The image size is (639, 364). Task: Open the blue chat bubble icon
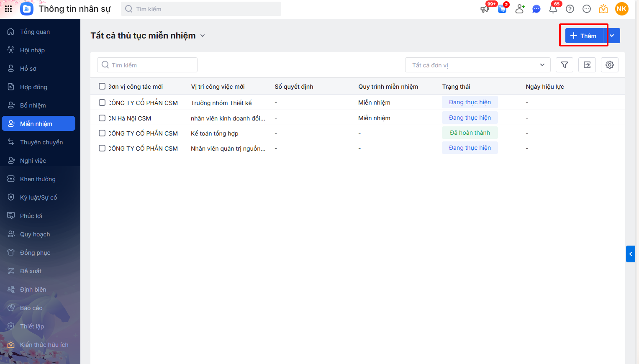(536, 9)
